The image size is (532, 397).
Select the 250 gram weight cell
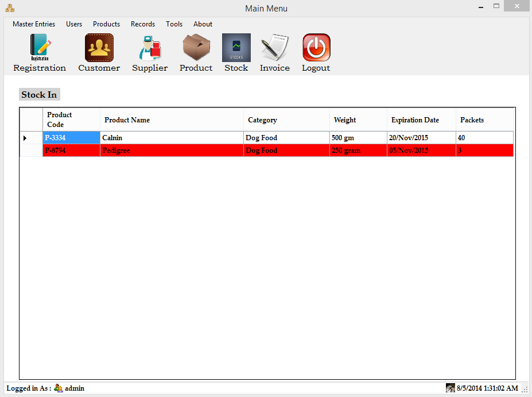point(358,150)
